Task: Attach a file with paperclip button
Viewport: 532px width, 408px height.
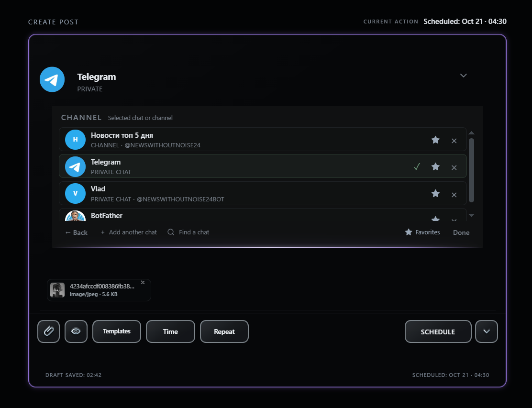Action: (x=48, y=331)
